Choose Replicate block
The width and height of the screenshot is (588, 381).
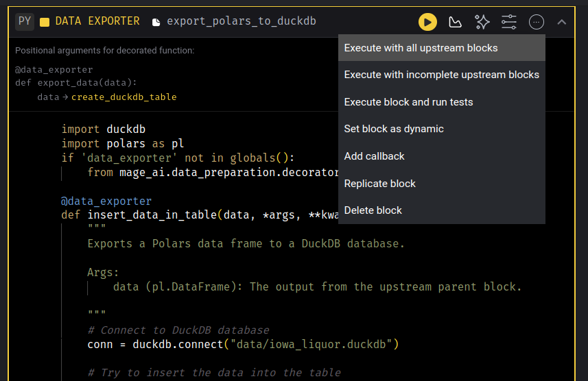click(442, 184)
